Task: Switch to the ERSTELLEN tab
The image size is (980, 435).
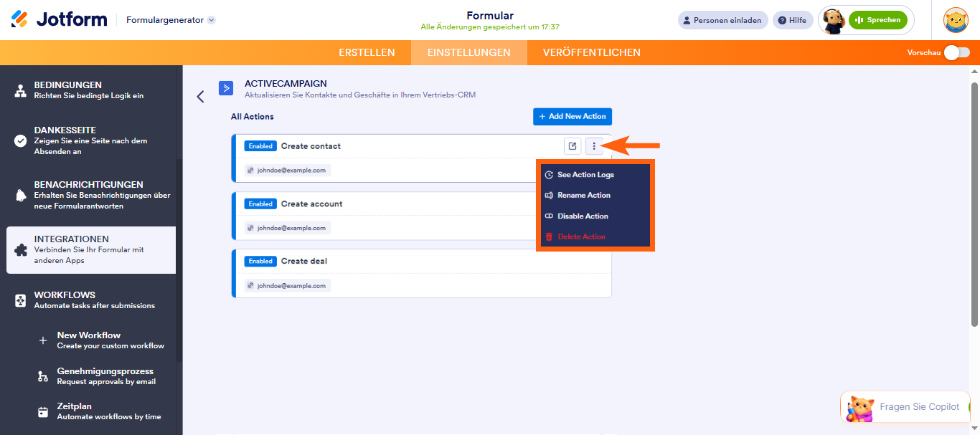Action: [367, 52]
